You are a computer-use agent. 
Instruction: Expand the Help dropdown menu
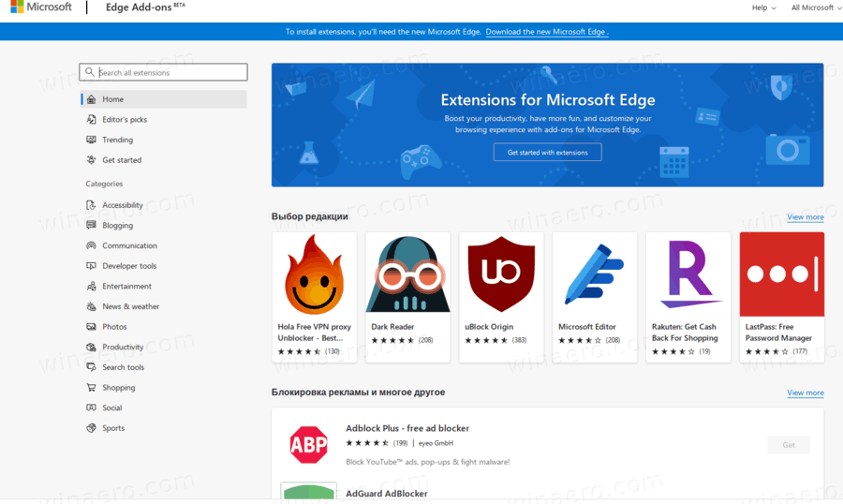point(764,7)
